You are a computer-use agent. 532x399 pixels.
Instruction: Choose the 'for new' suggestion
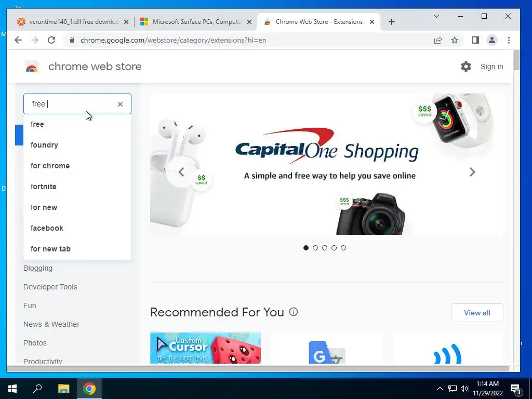77,207
